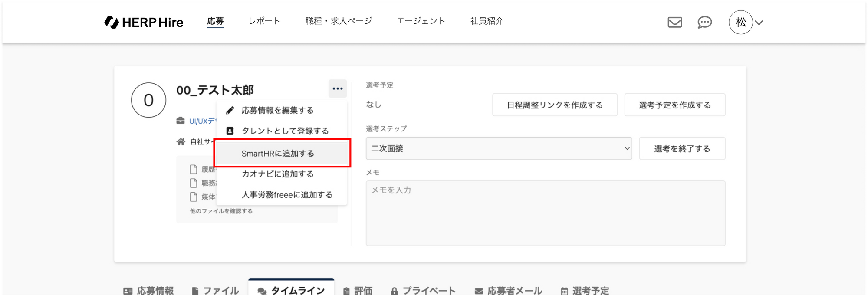
Task: Select 人事労務freeeに追加する option
Action: click(x=287, y=195)
